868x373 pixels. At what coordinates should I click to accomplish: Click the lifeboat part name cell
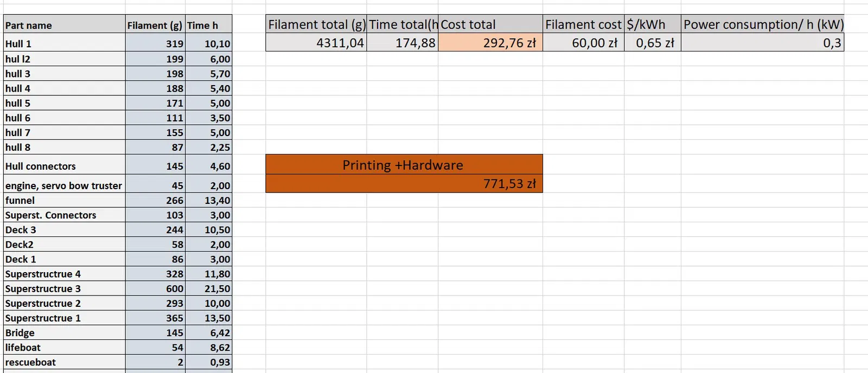(x=64, y=348)
